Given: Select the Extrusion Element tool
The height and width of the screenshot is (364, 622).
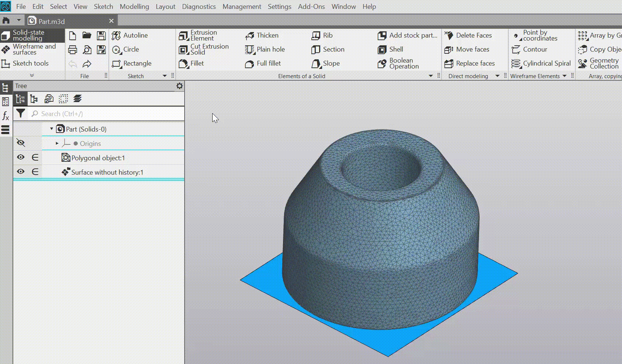Looking at the screenshot, I should [203, 35].
